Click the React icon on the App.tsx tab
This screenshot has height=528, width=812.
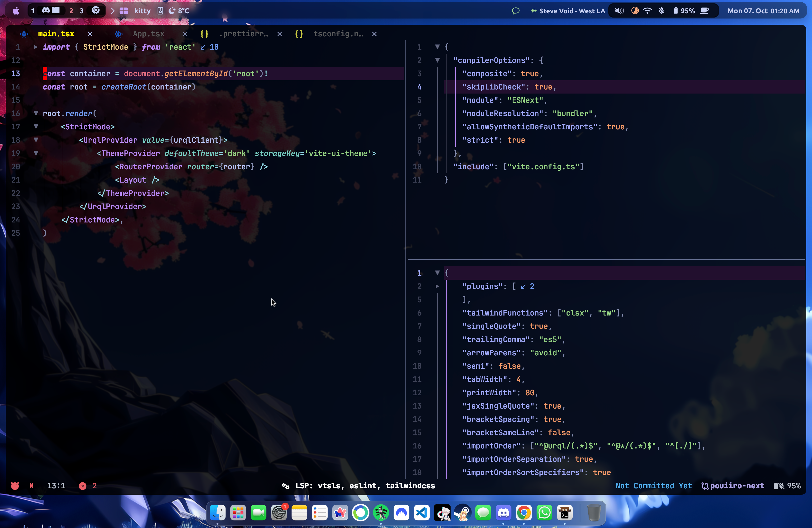(119, 34)
